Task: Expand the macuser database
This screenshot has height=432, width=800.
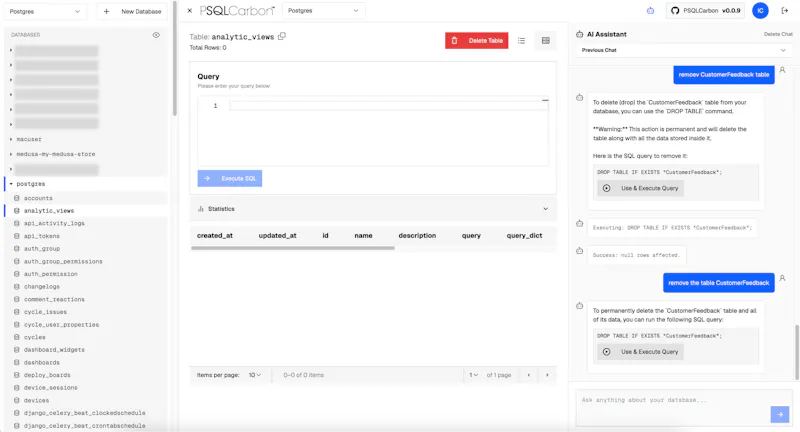Action: click(11, 139)
